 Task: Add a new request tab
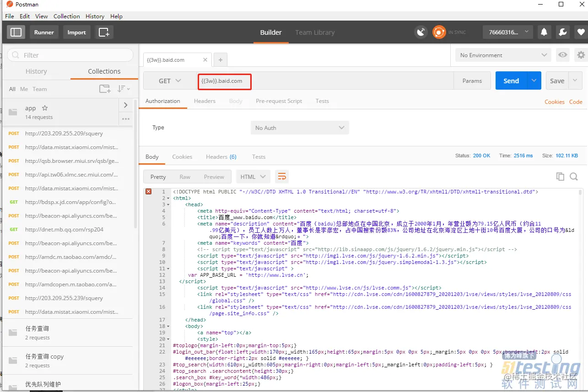click(x=221, y=60)
